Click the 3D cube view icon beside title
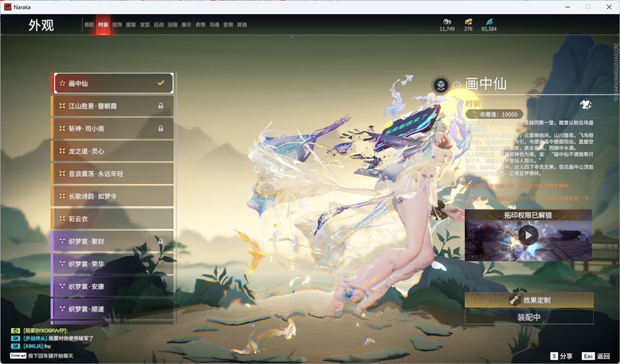Viewport: 620px width, 364px height. point(441,85)
